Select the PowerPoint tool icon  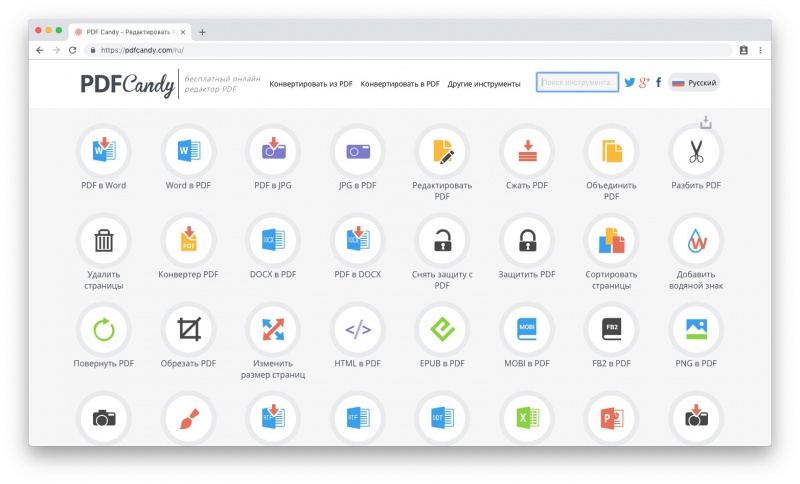tap(611, 418)
